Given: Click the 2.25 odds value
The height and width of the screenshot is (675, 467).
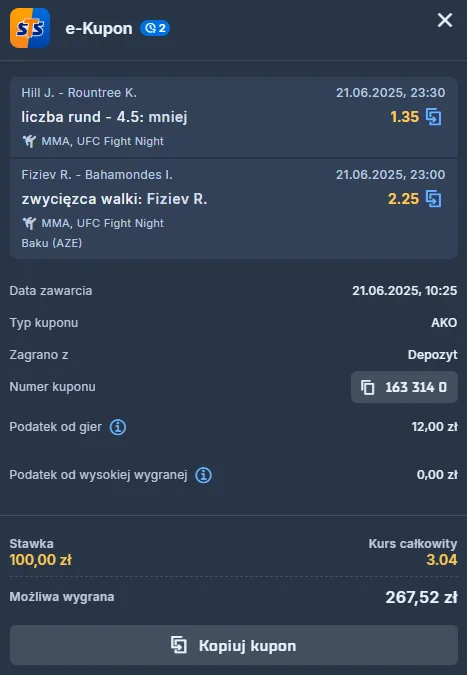Looking at the screenshot, I should [x=403, y=199].
